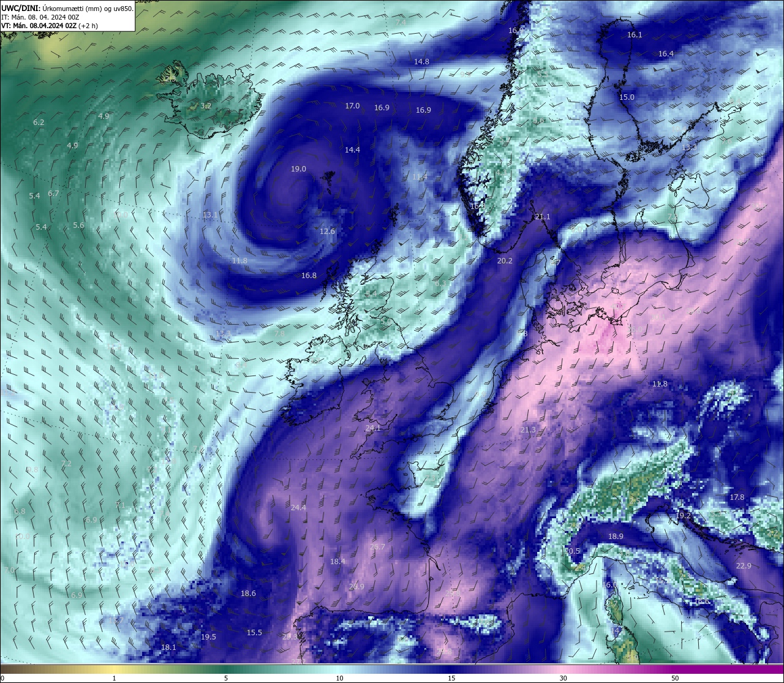
Task: Click the 18.4 value label
Action: tap(337, 562)
